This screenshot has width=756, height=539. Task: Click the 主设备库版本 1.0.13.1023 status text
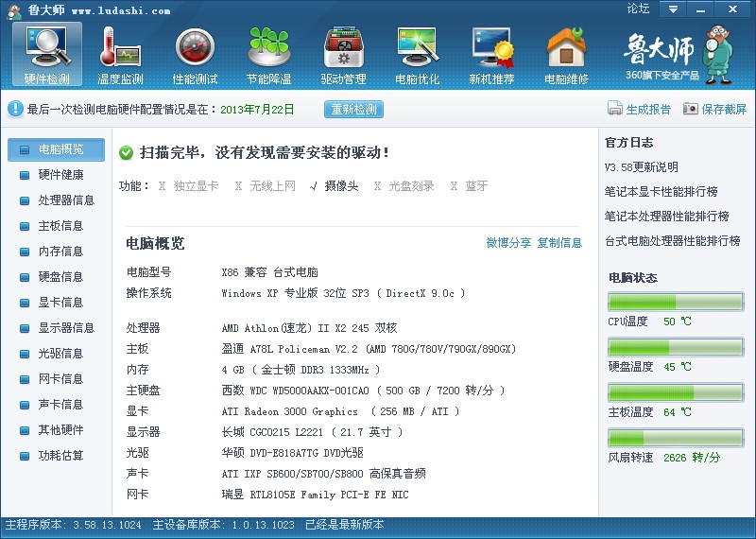click(224, 525)
